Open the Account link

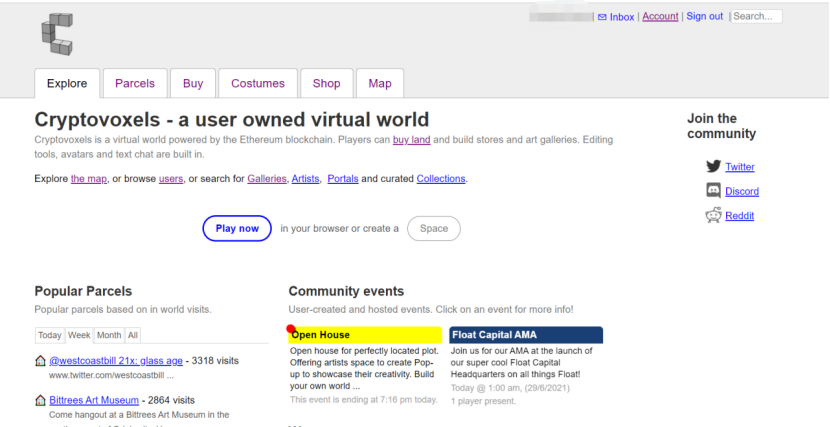tap(660, 16)
